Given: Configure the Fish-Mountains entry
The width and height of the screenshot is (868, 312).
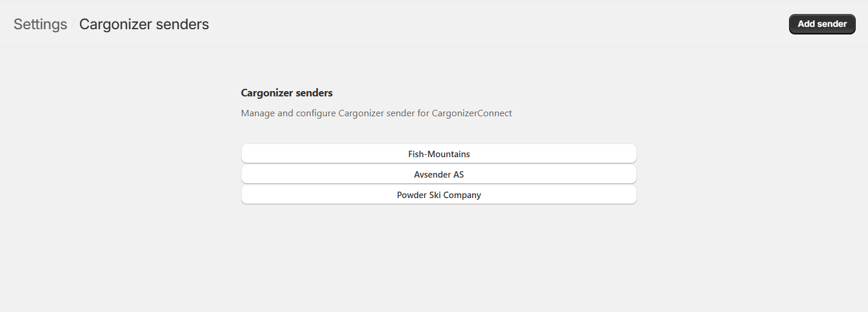Looking at the screenshot, I should coord(439,154).
